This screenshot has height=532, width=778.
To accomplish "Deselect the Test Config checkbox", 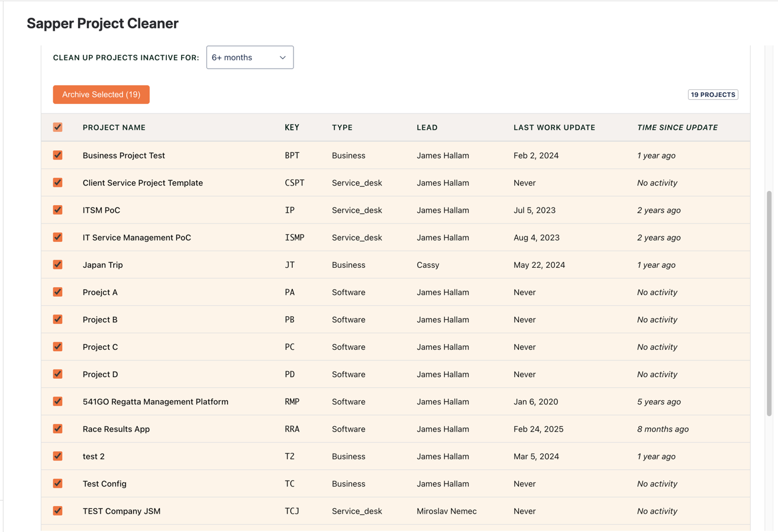I will (57, 483).
